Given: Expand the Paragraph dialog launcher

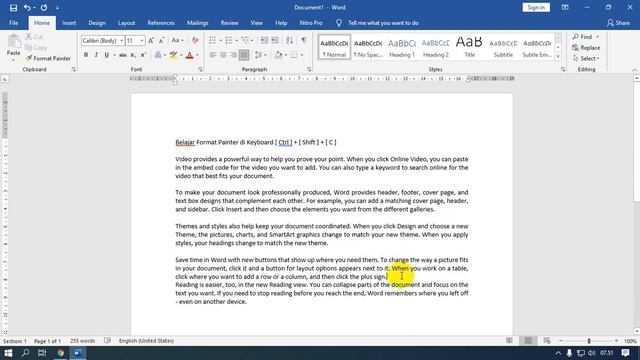Looking at the screenshot, I should pyautogui.click(x=309, y=69).
